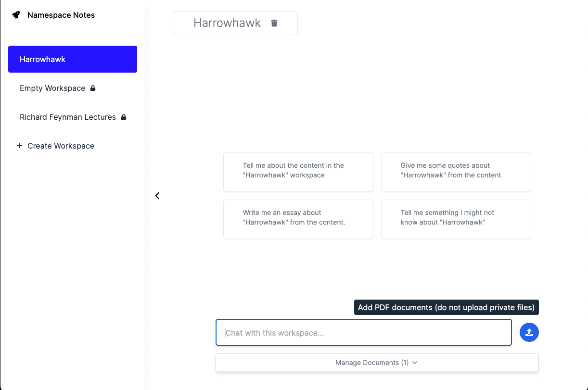Click lock icon next to Richard Feynman Lectures
Screen dimensions: 588x390
[124, 117]
